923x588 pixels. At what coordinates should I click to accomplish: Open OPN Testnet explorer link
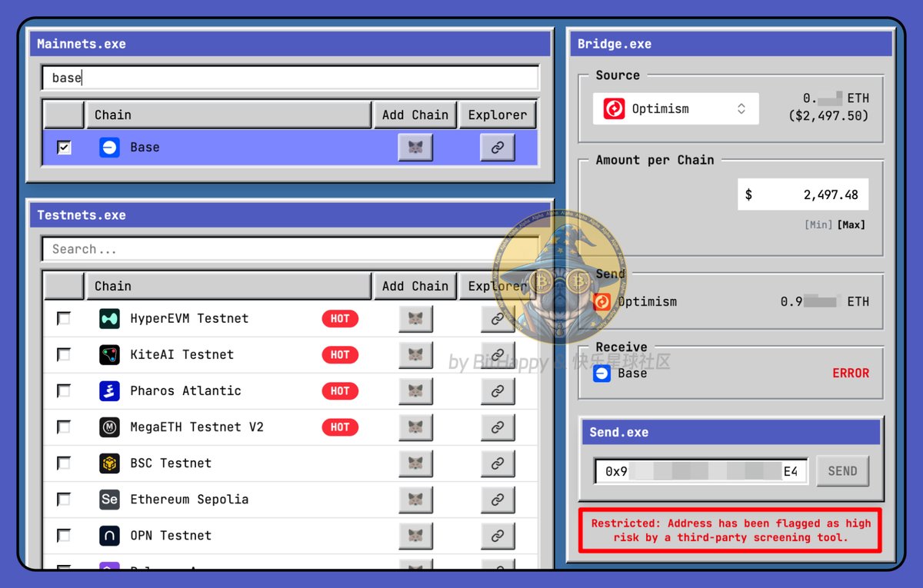(498, 535)
